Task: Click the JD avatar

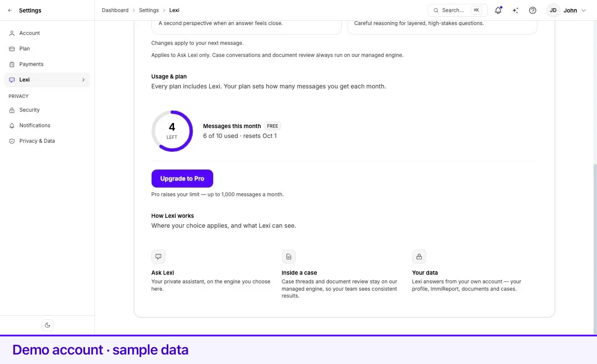Action: (x=553, y=10)
